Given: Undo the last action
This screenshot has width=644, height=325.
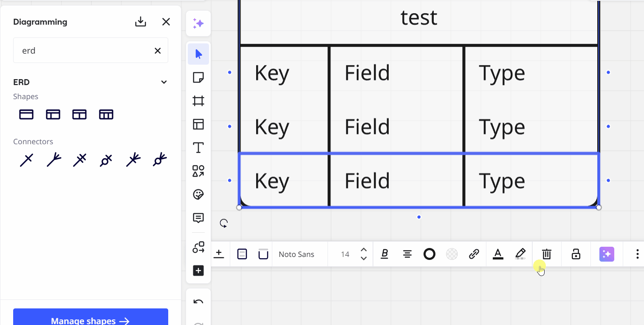Looking at the screenshot, I should coord(198,302).
